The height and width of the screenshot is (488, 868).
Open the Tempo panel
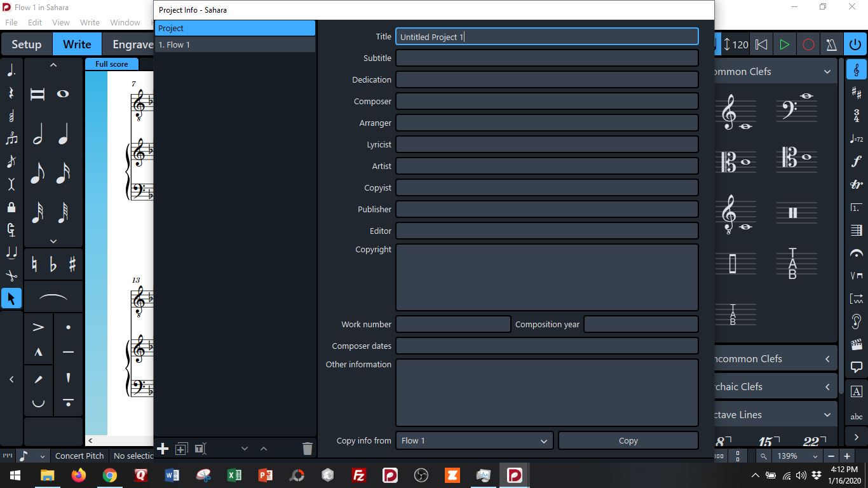pyautogui.click(x=857, y=139)
